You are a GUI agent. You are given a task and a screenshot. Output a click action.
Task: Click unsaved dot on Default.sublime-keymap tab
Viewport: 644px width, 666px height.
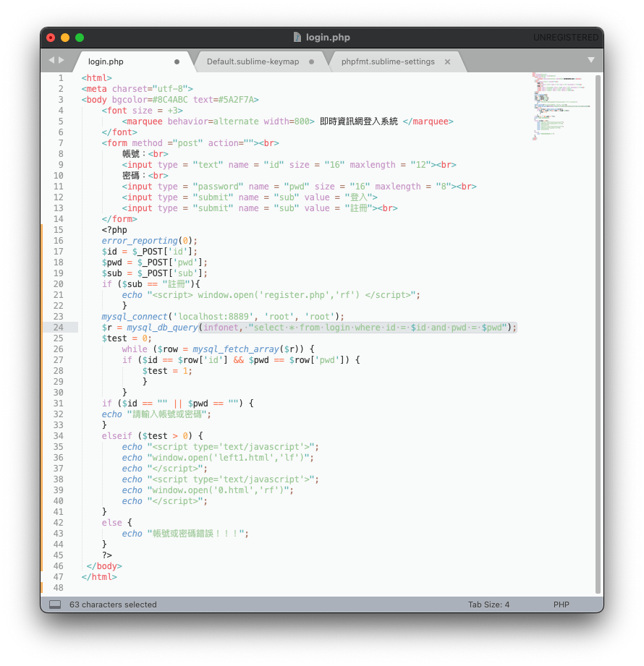point(312,62)
